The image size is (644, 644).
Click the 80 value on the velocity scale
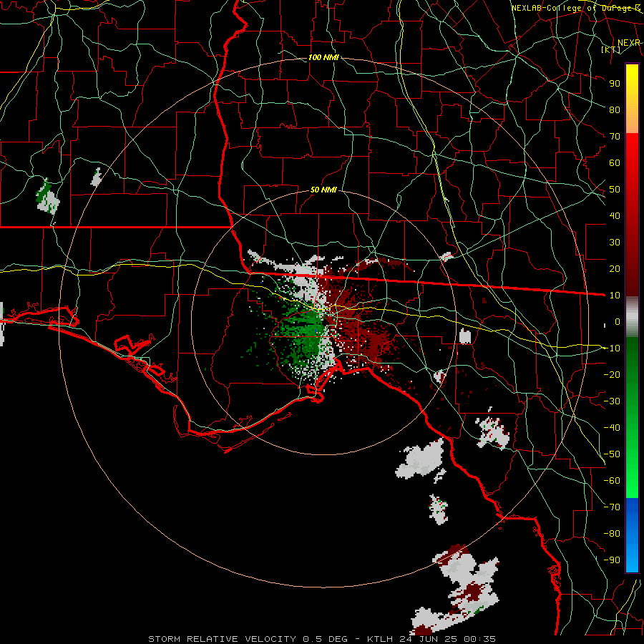pyautogui.click(x=615, y=109)
